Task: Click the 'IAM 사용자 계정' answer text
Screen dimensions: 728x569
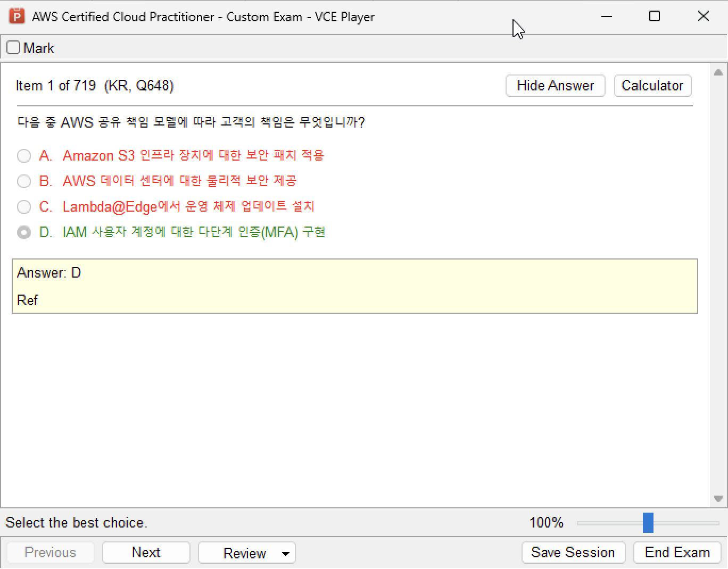Action: click(194, 232)
